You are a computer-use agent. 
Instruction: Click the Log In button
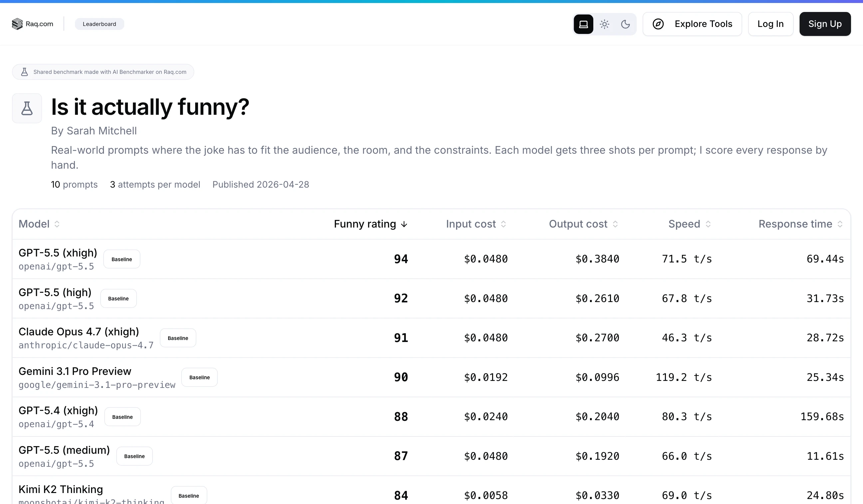click(770, 24)
